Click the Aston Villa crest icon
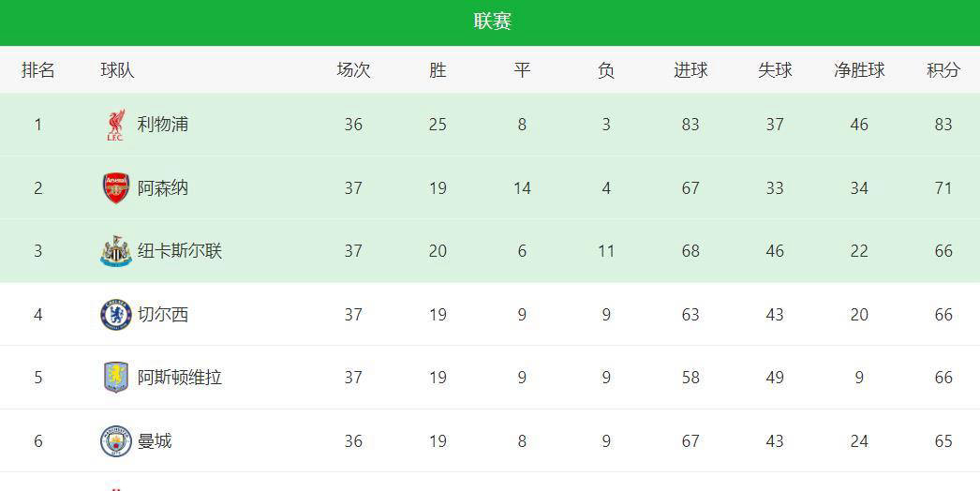Viewport: 980px width, 491px height. coord(115,378)
